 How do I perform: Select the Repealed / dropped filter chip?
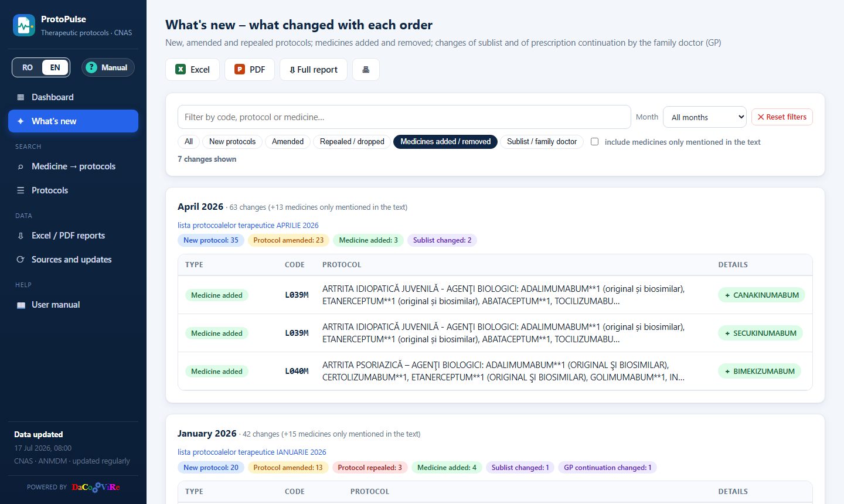tap(352, 142)
